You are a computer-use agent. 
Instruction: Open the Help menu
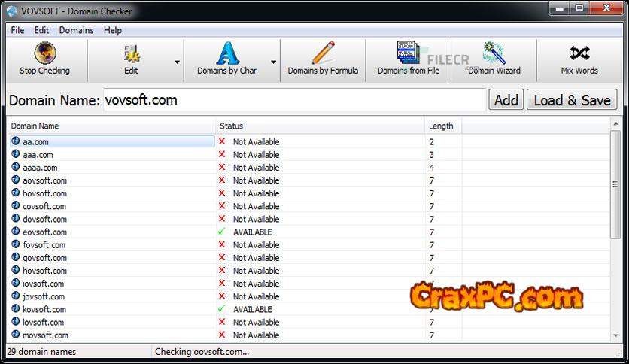[113, 30]
